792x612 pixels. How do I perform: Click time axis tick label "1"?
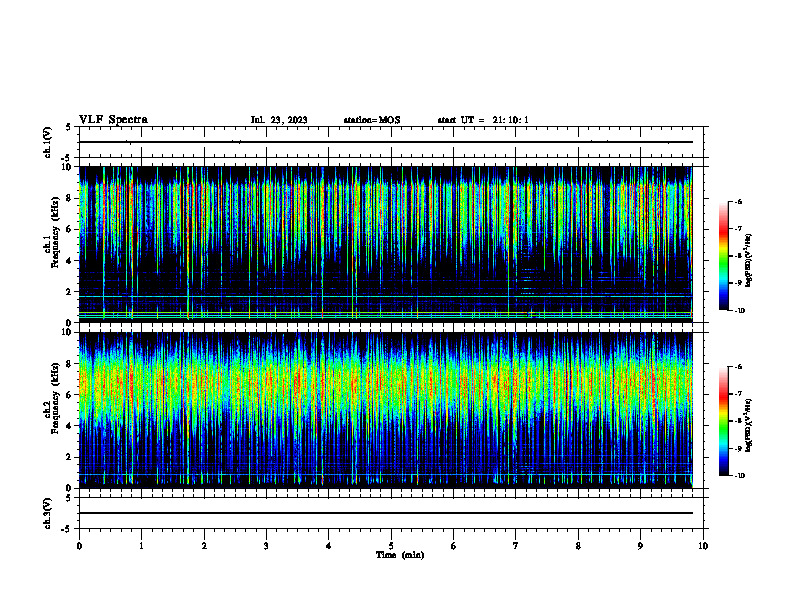[141, 546]
